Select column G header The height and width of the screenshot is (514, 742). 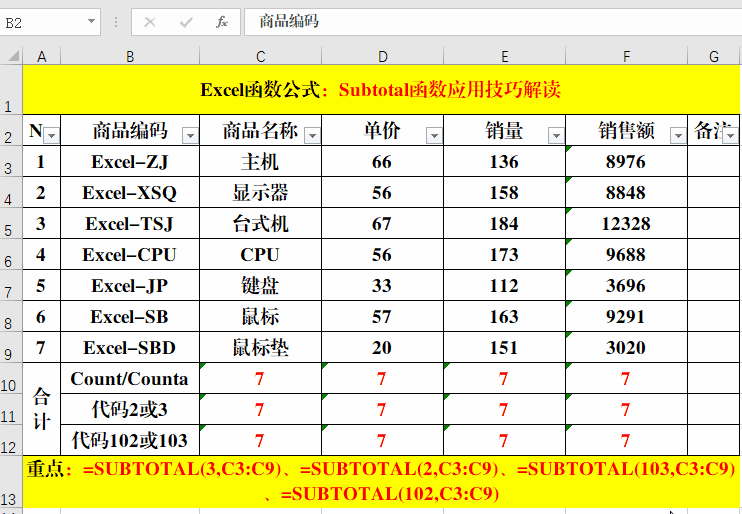[714, 56]
